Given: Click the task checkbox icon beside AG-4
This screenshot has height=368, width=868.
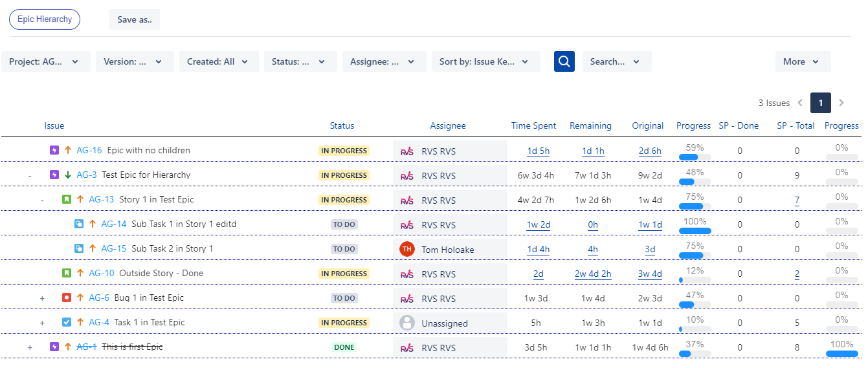Looking at the screenshot, I should click(x=67, y=323).
